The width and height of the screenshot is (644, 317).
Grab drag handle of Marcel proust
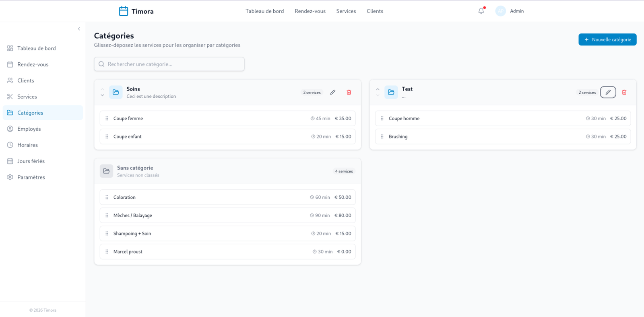coord(107,251)
